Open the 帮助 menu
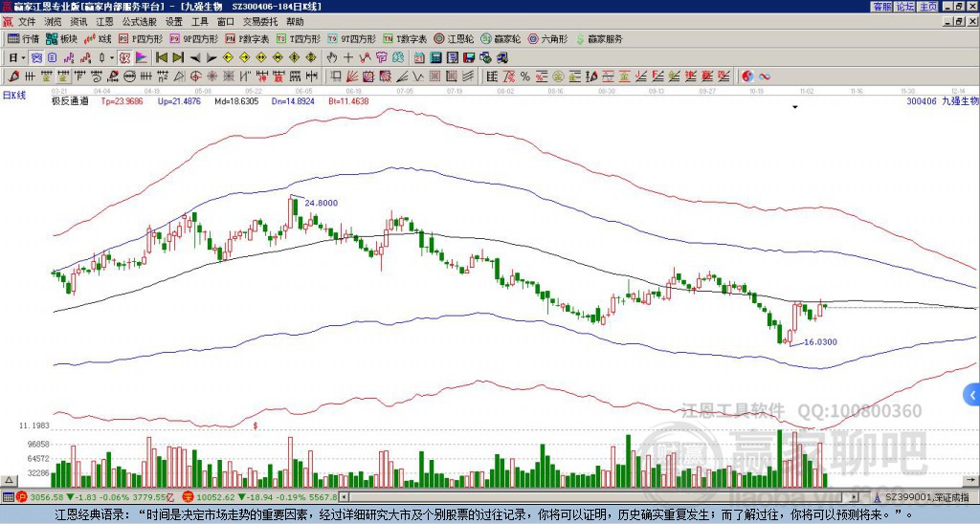Screen dimensions: 980x524 (295, 22)
